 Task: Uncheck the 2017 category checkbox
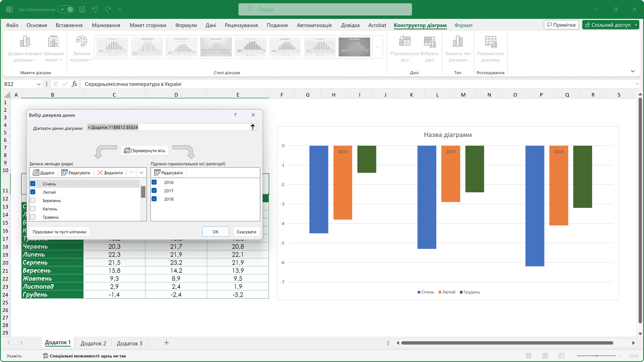[154, 191]
